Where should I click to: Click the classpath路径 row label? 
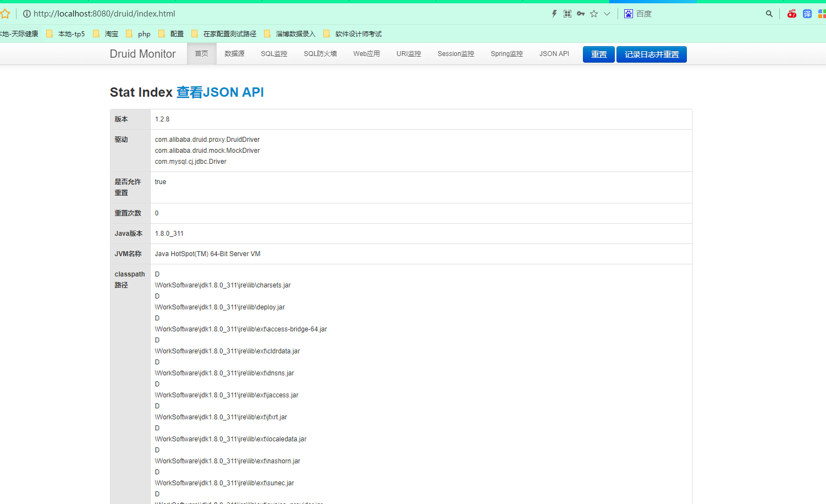click(130, 280)
